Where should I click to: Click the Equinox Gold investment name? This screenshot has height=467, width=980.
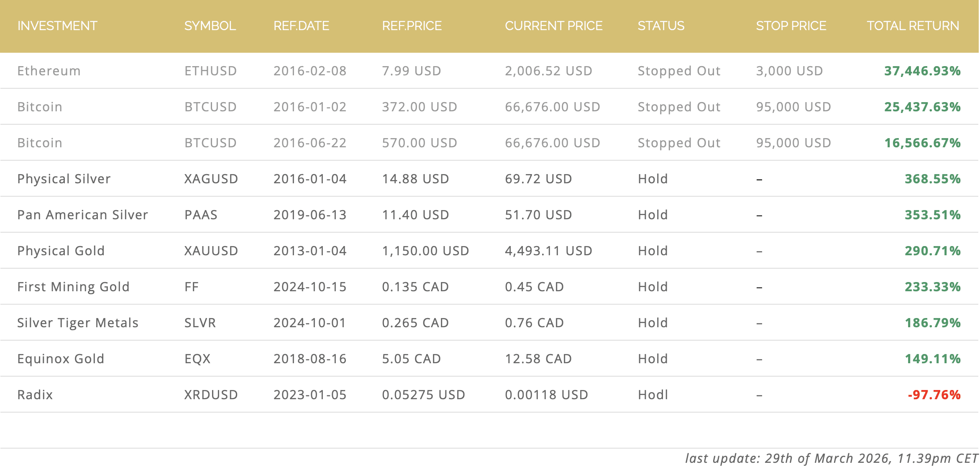(61, 359)
